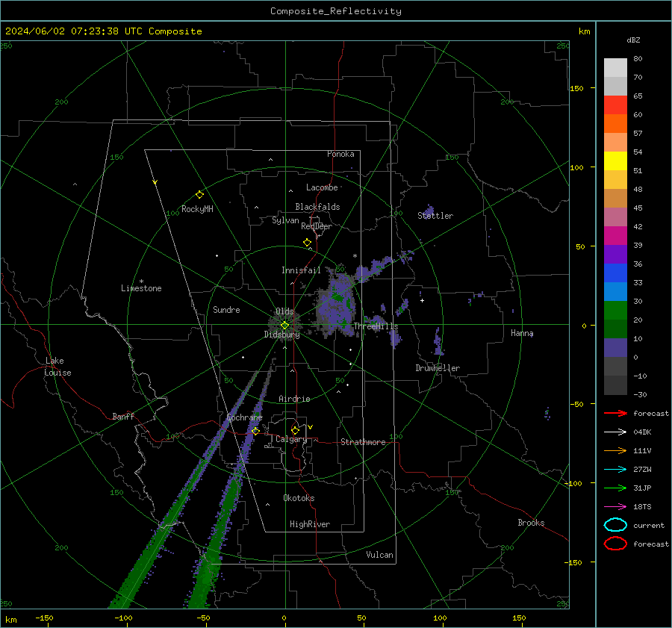This screenshot has width=672, height=628.
Task: Select the blue 33-36 dBZ swatch
Action: tap(615, 273)
